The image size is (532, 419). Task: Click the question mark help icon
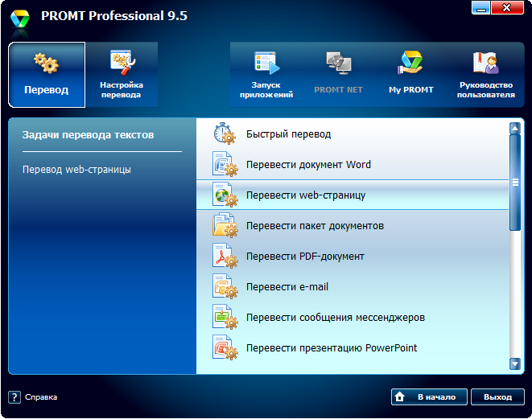click(14, 397)
